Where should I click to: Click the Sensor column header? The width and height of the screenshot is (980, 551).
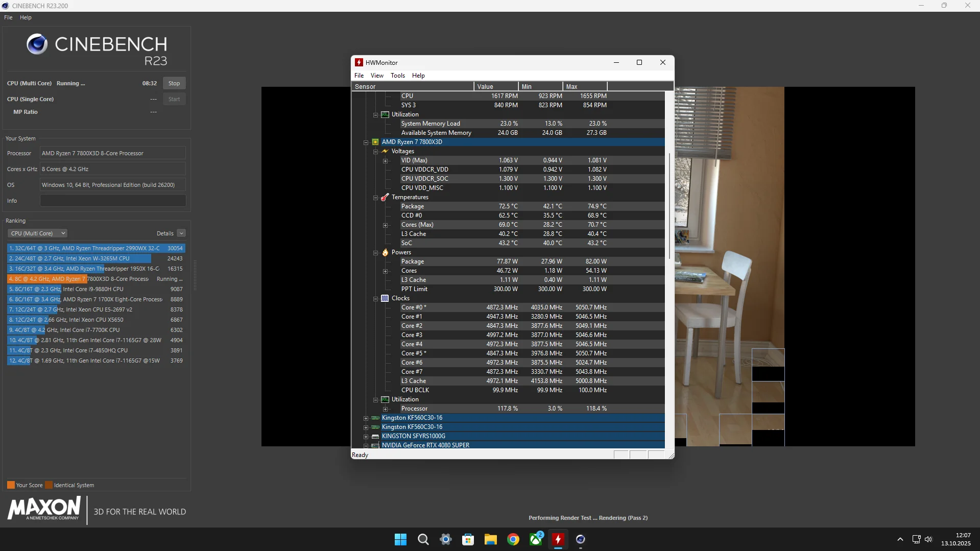coord(413,86)
